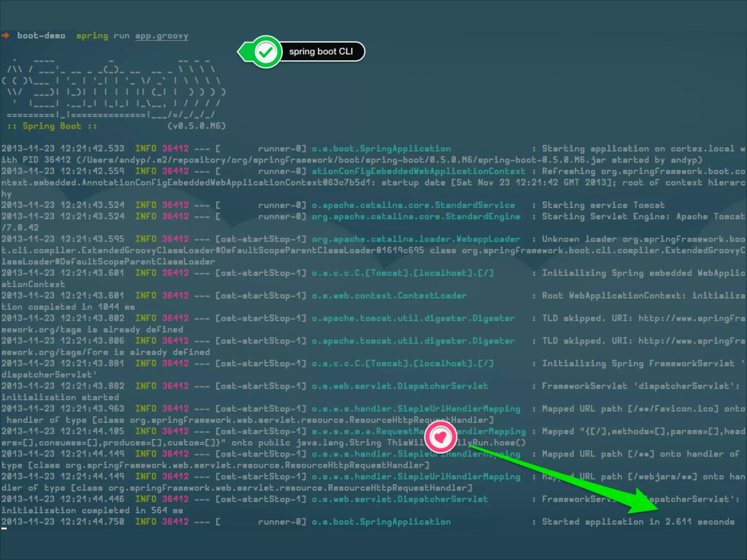Click the o.s.web.context.ContextLoader logger name

(389, 296)
